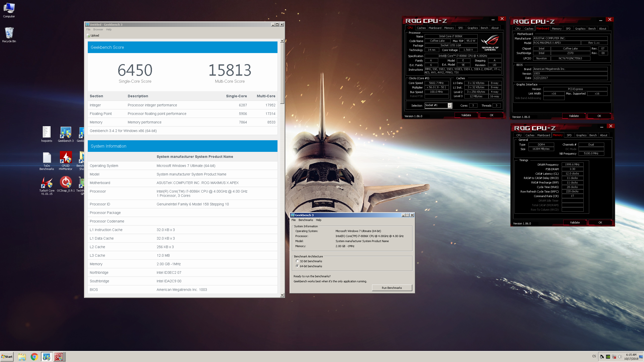Open the Computer desktop icon
Screen dimensions: 644x362
pos(9,10)
